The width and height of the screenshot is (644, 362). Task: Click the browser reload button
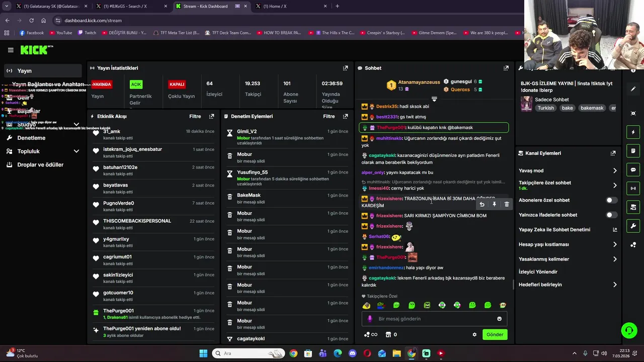[31, 21]
